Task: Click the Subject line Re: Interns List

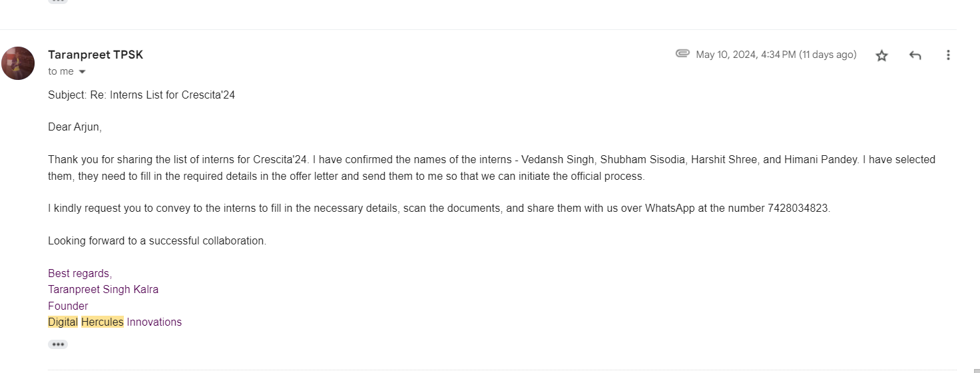Action: click(141, 95)
